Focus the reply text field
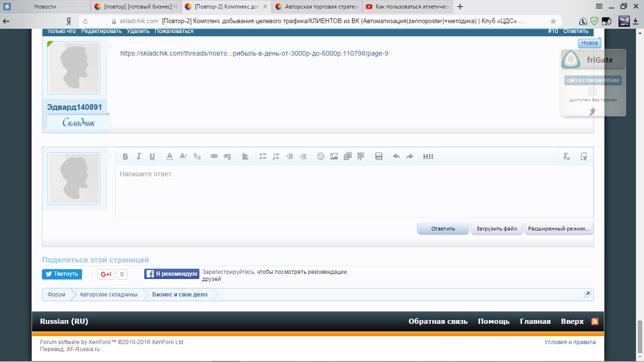This screenshot has height=362, width=644. (354, 191)
